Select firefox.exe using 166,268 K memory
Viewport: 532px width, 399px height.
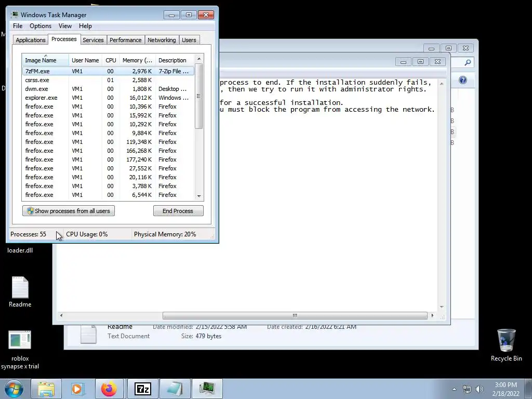point(108,151)
